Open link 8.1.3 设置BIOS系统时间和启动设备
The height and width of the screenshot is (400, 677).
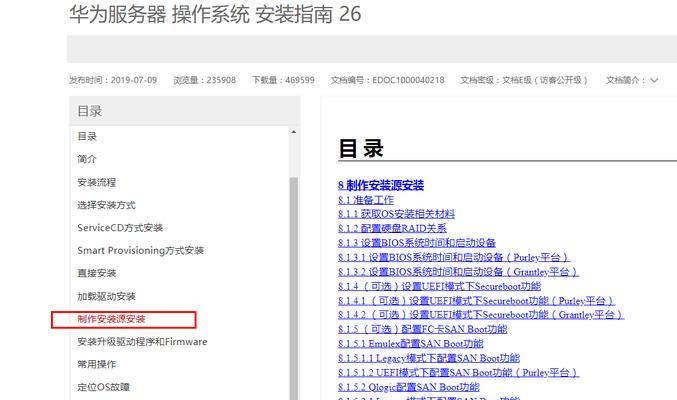click(x=417, y=243)
